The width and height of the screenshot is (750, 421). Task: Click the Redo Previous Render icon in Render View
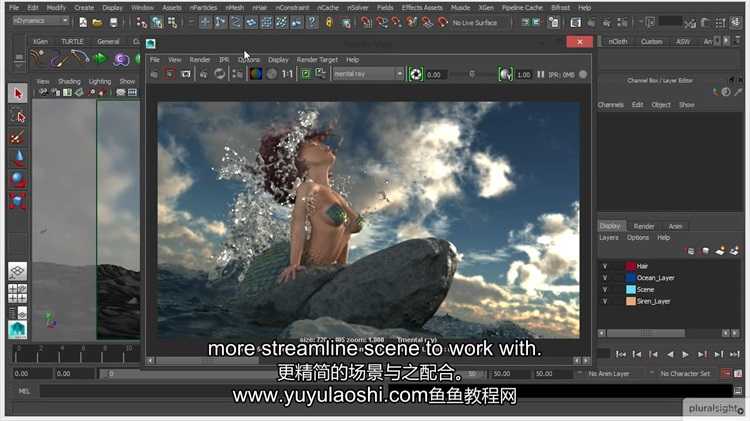[x=154, y=74]
